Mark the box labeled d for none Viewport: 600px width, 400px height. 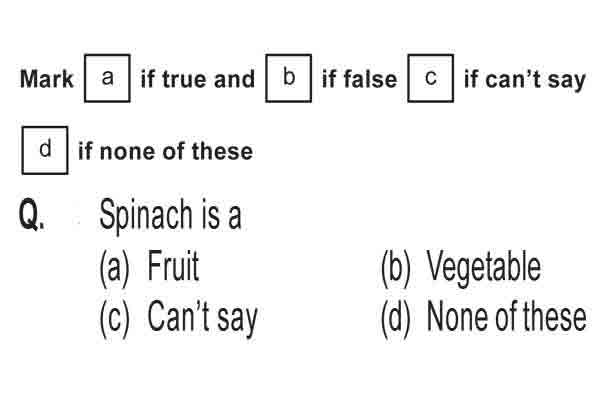45,150
